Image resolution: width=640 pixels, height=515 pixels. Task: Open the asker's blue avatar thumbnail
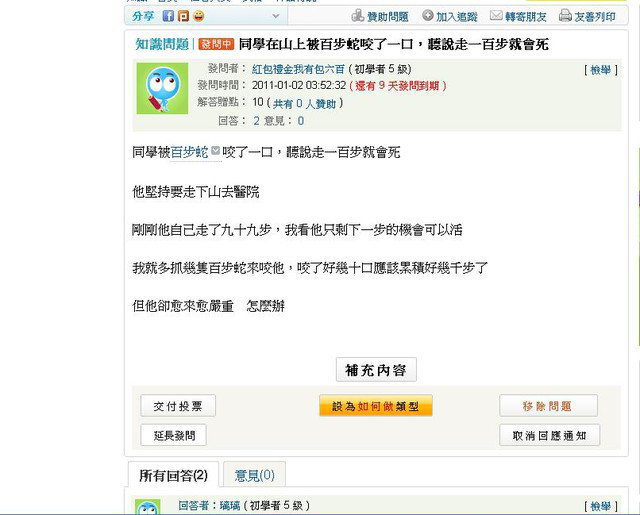click(x=162, y=88)
